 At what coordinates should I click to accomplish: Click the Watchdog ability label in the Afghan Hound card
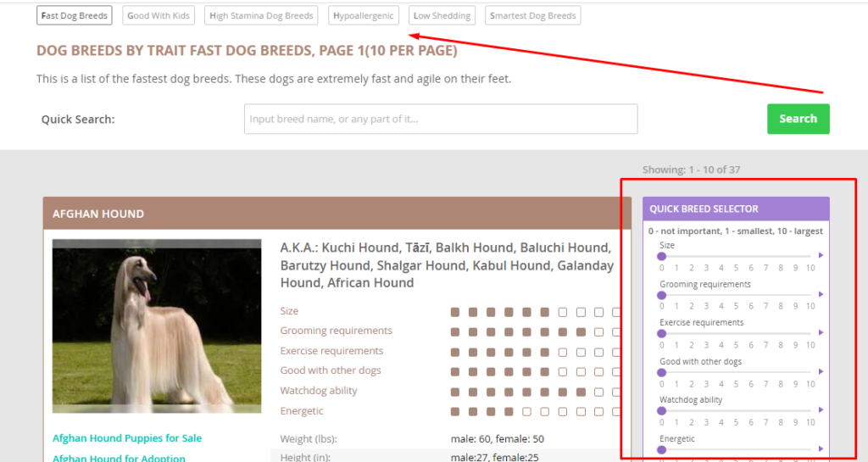coord(319,391)
